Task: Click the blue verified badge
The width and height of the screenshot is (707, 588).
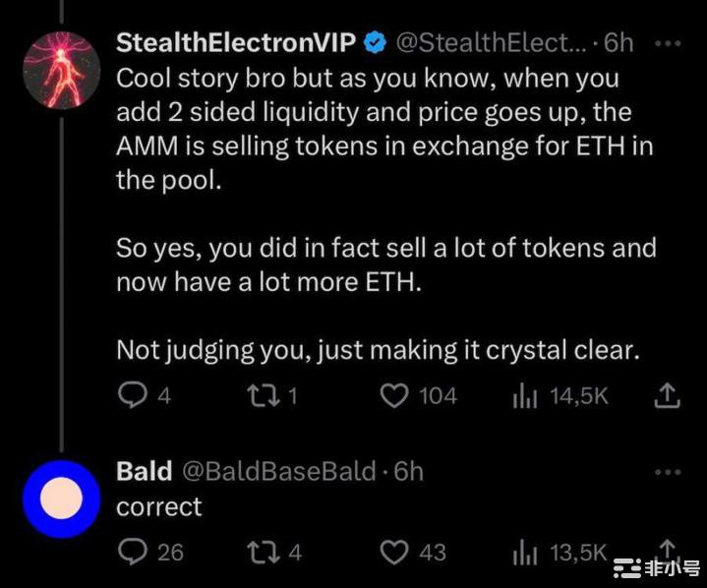Action: tap(375, 43)
